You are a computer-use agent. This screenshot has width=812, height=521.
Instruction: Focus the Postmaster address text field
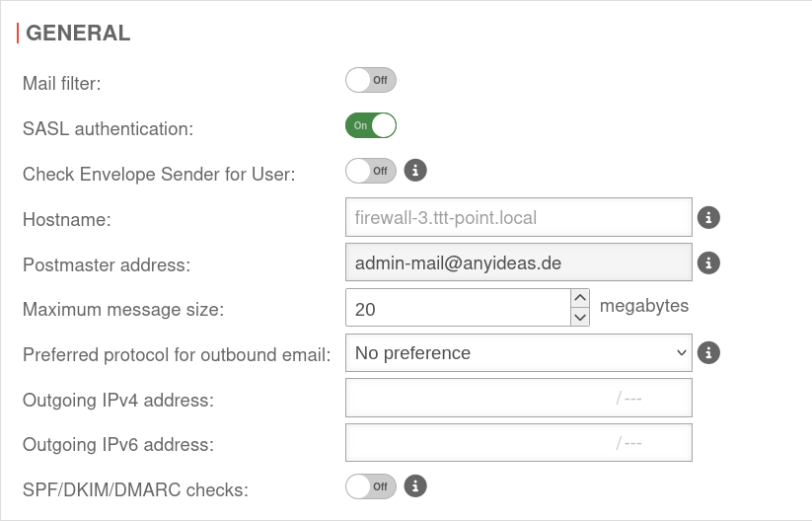click(x=518, y=262)
